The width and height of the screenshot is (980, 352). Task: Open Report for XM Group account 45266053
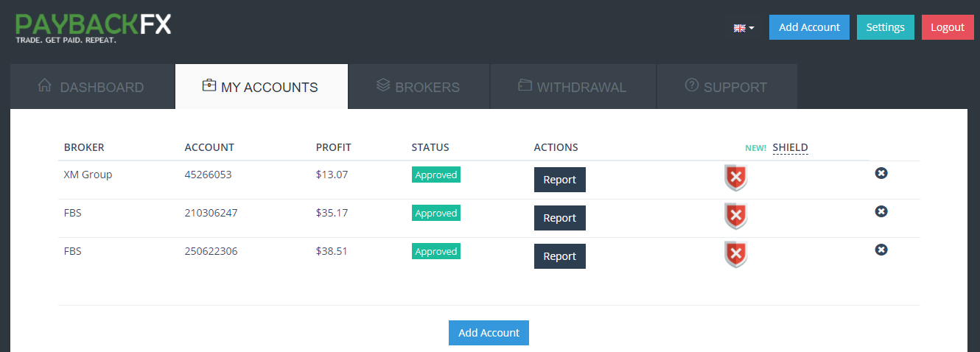560,180
